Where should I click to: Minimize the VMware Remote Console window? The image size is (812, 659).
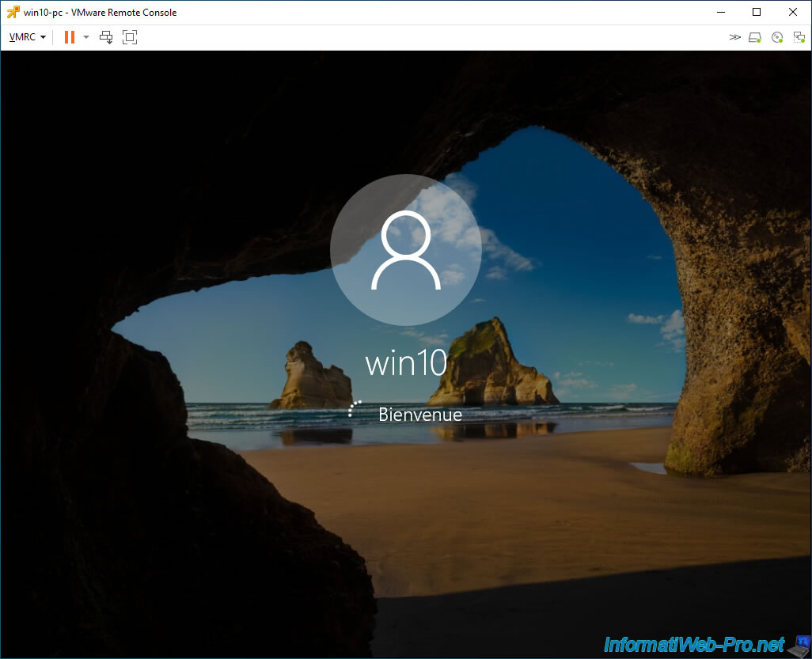[x=720, y=12]
